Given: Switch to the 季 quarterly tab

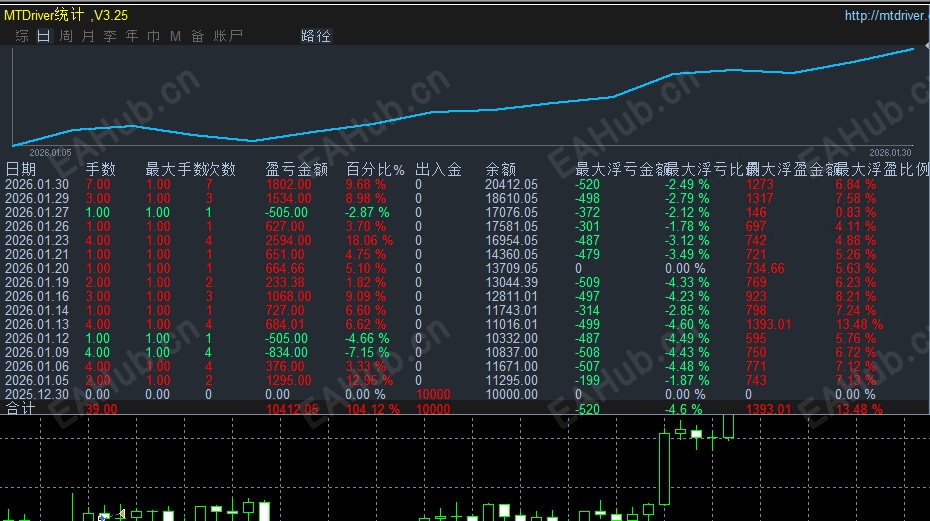Looking at the screenshot, I should click(x=110, y=36).
